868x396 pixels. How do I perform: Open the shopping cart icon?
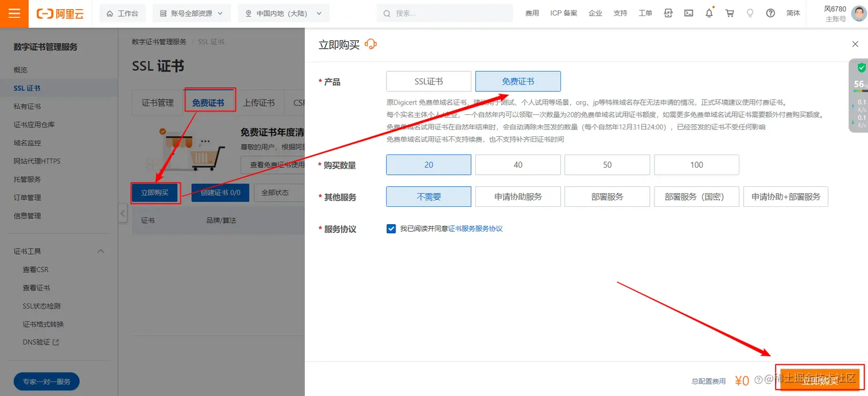pyautogui.click(x=730, y=13)
